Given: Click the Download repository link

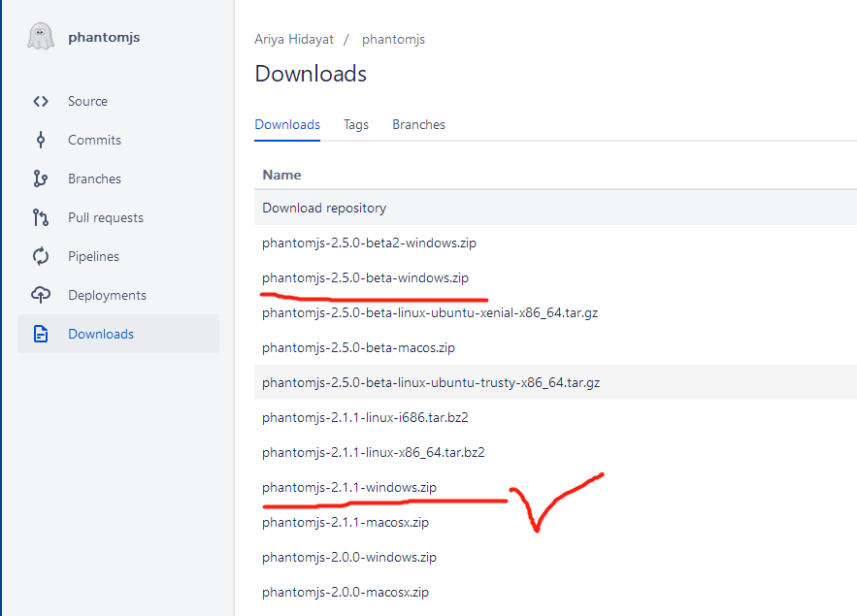Looking at the screenshot, I should click(323, 208).
